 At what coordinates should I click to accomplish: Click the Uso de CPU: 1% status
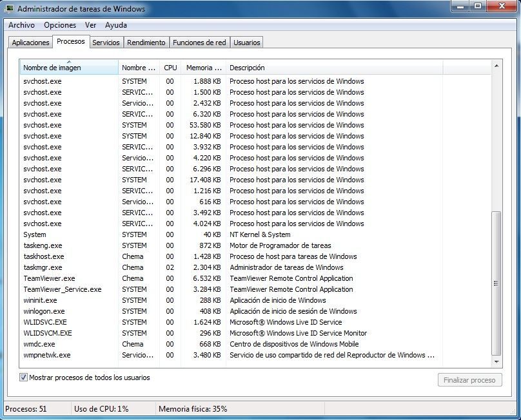[x=101, y=408]
